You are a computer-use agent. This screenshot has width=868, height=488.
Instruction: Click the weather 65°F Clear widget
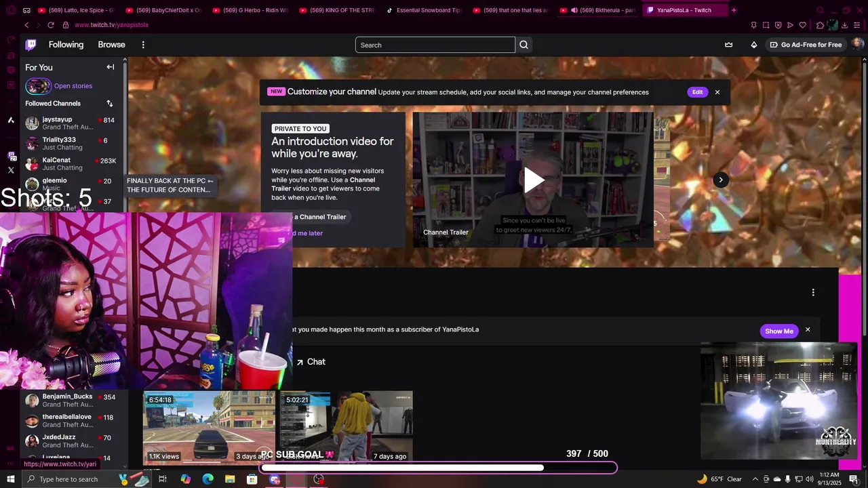719,479
